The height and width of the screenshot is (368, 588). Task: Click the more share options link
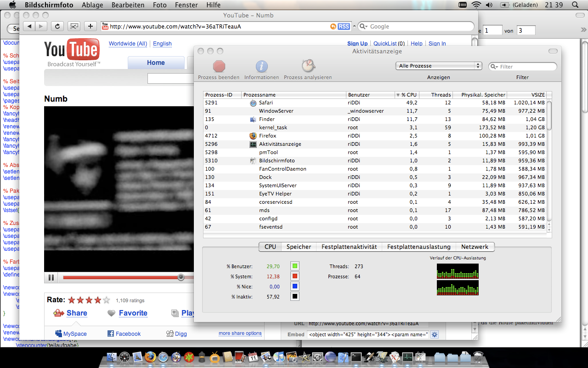(240, 333)
